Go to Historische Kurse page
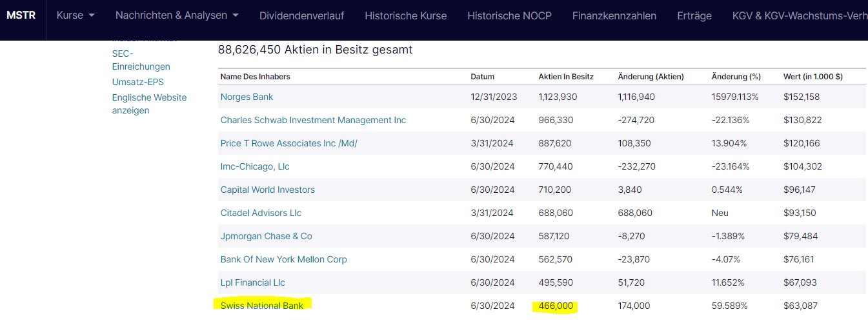 point(405,15)
